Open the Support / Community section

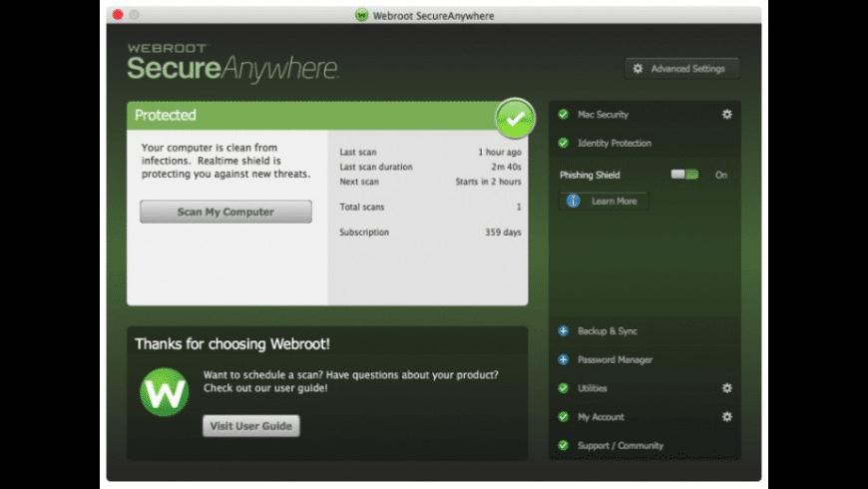[645, 445]
